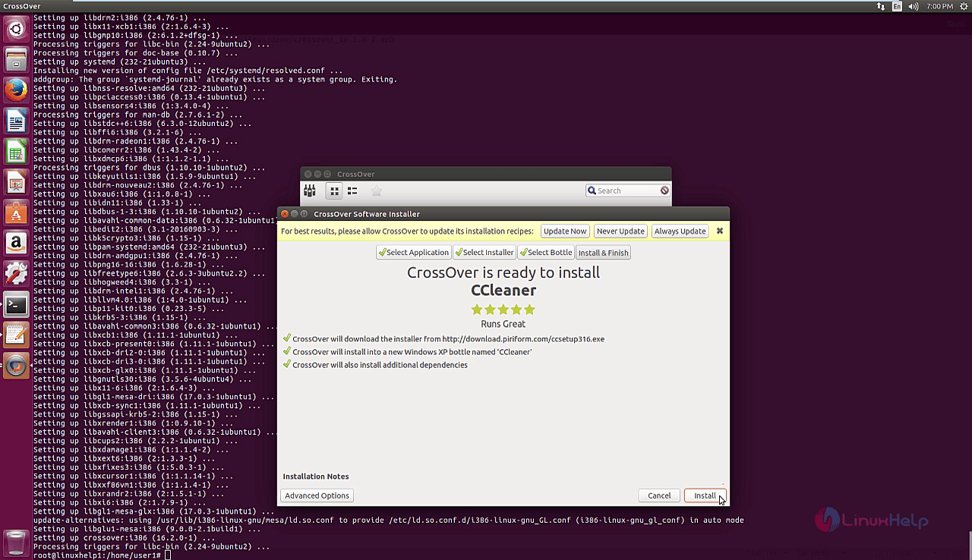
Task: Switch to the icon grid view
Action: tap(334, 190)
